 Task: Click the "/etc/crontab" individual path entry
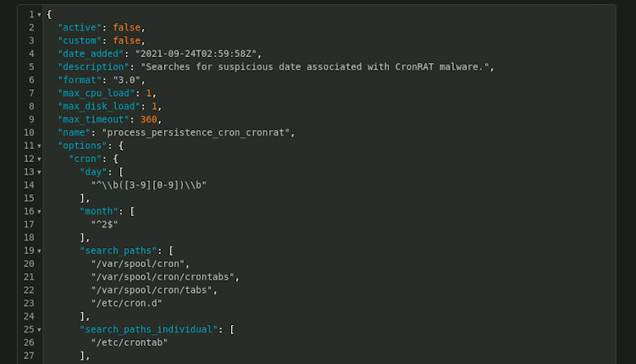129,342
